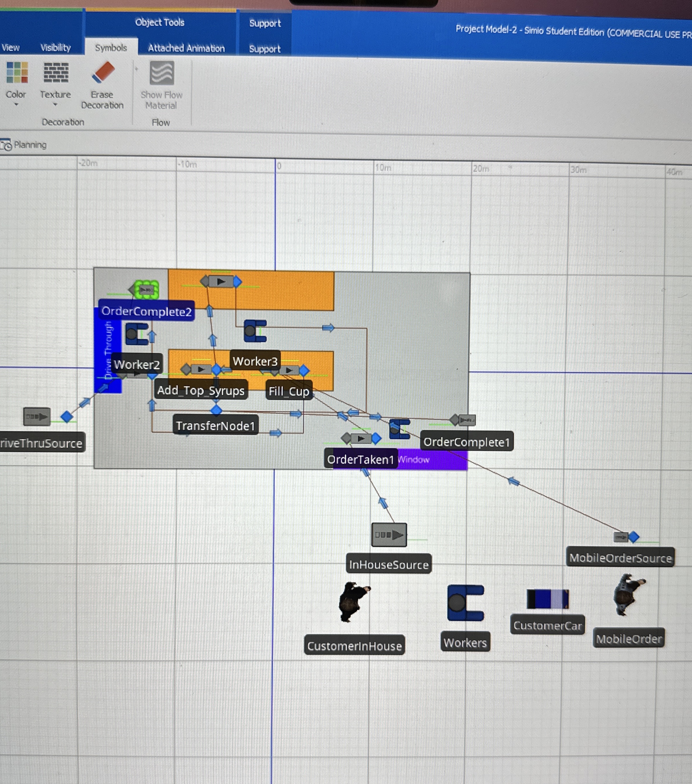This screenshot has width=692, height=784.
Task: Select the Erase Decoration tool
Action: 103,73
